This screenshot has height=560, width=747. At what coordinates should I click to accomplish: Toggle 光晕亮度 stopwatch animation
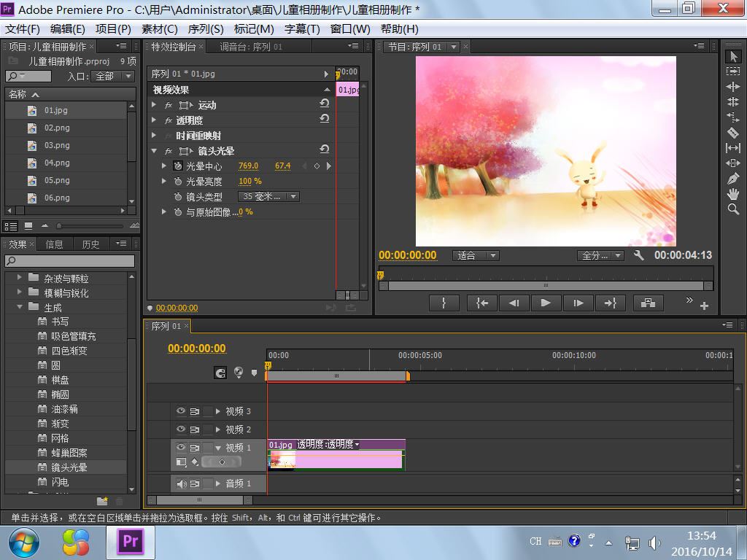point(178,182)
